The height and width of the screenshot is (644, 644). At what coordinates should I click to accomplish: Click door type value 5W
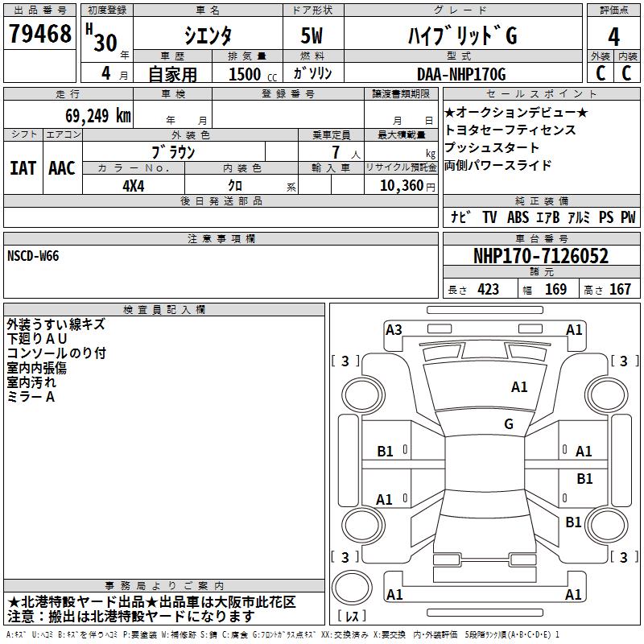[x=312, y=35]
